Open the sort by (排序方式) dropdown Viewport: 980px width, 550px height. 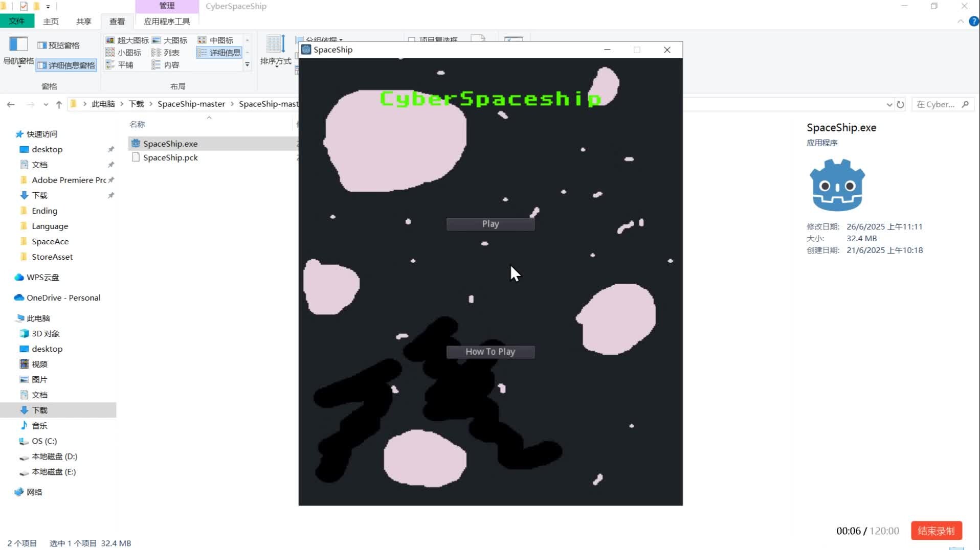coord(276,61)
